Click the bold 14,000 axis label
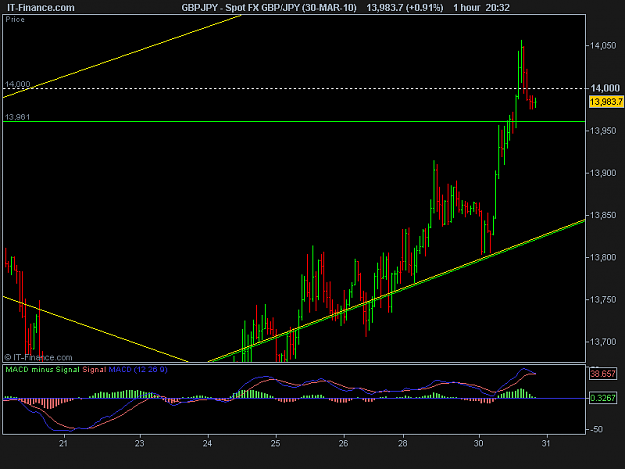Image resolution: width=625 pixels, height=469 pixels. click(x=605, y=88)
